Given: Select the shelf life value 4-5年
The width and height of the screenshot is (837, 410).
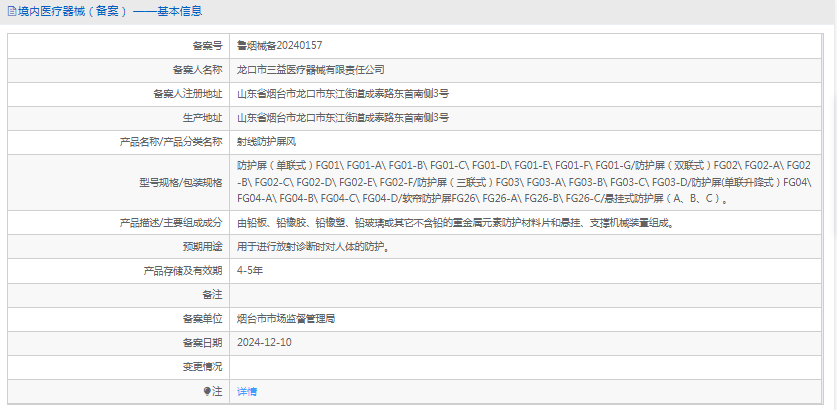Looking at the screenshot, I should (x=250, y=271).
